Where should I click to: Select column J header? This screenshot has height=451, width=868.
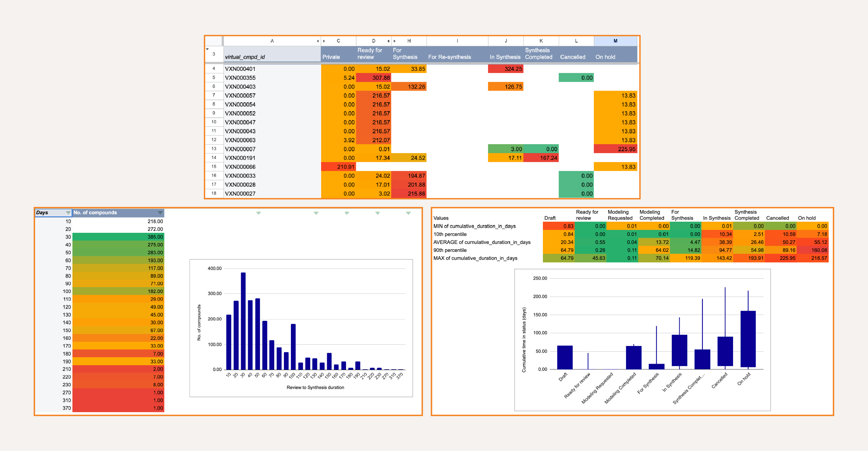505,41
